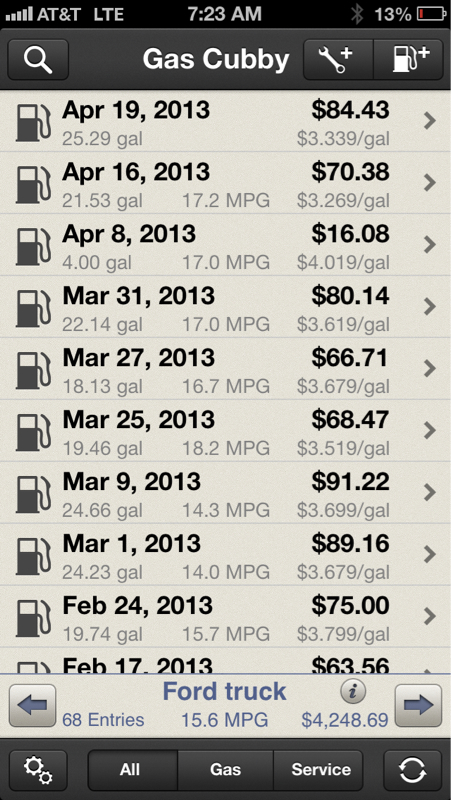The image size is (451, 800).
Task: Open the Feb 24, 2013 $75.00 entry
Action: pyautogui.click(x=226, y=616)
